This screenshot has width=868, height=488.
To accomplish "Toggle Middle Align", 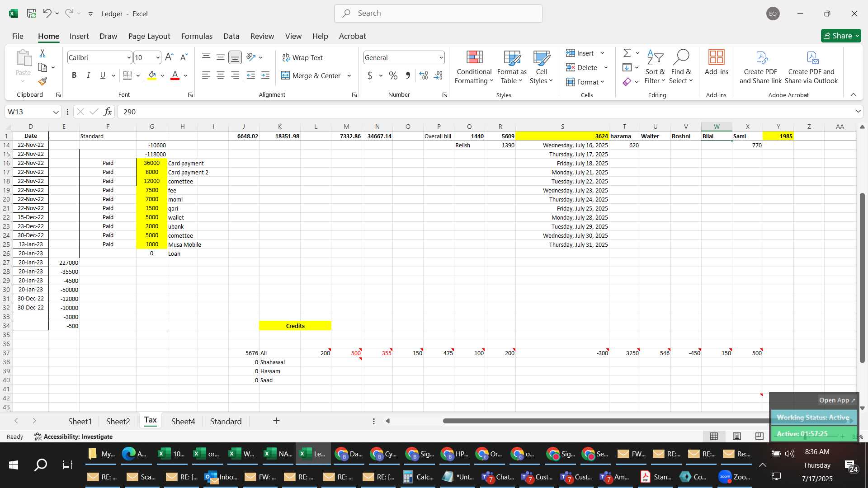I will coord(221,57).
